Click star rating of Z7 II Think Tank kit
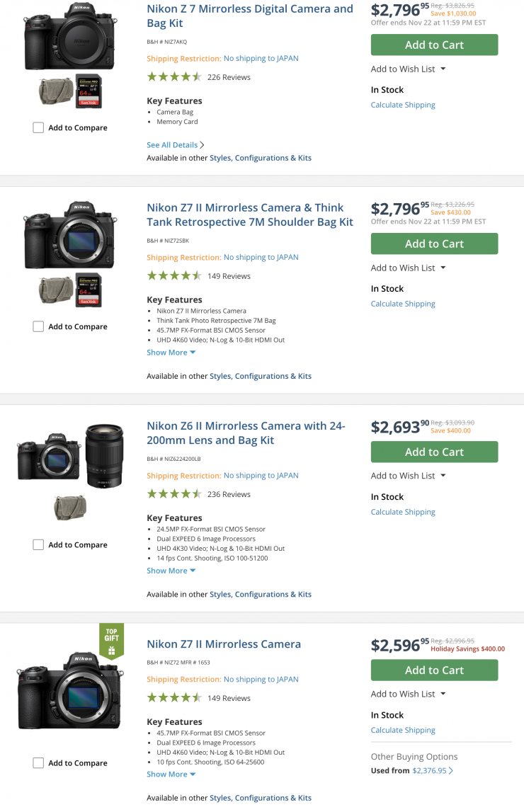The width and height of the screenshot is (524, 812). coord(174,276)
